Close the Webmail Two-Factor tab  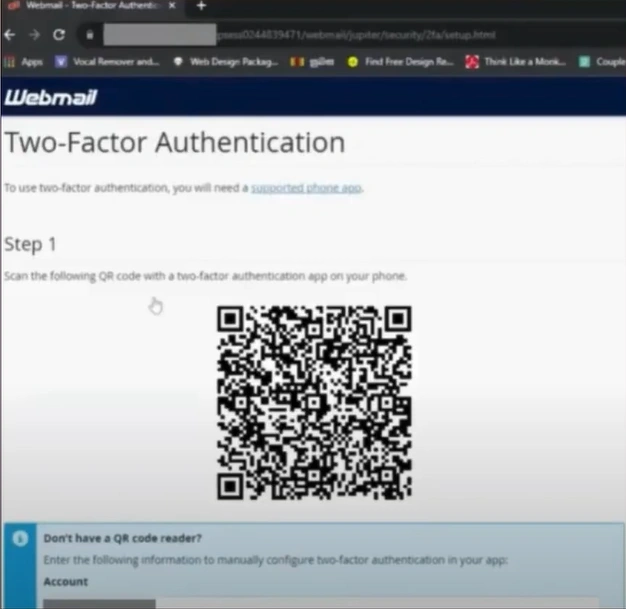pos(172,6)
